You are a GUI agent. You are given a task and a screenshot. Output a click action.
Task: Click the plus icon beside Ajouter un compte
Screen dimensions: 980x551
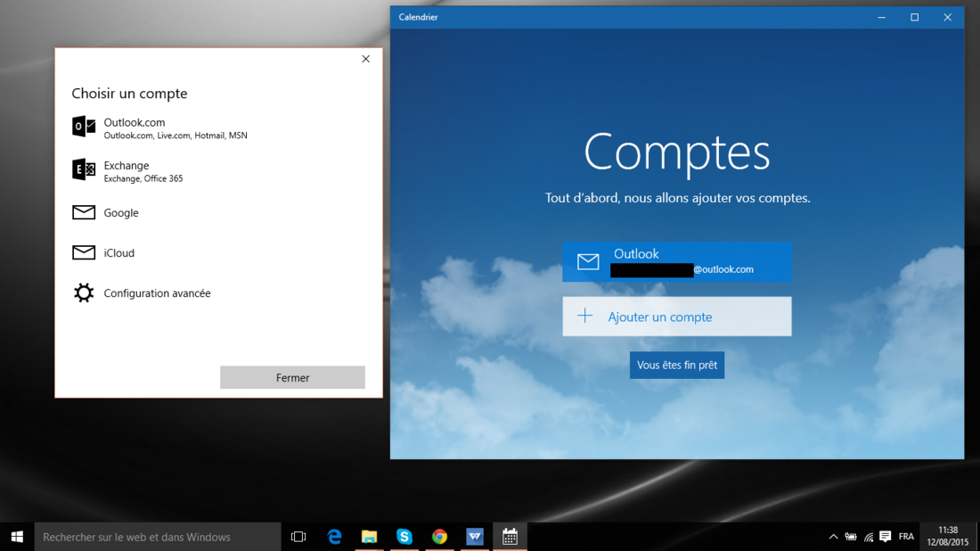[585, 316]
